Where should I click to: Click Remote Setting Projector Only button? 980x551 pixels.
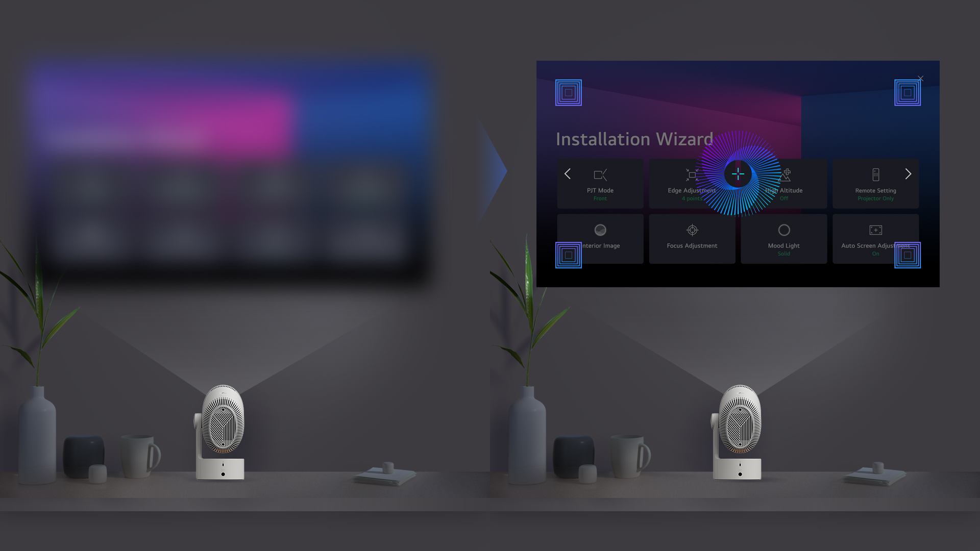coord(875,183)
